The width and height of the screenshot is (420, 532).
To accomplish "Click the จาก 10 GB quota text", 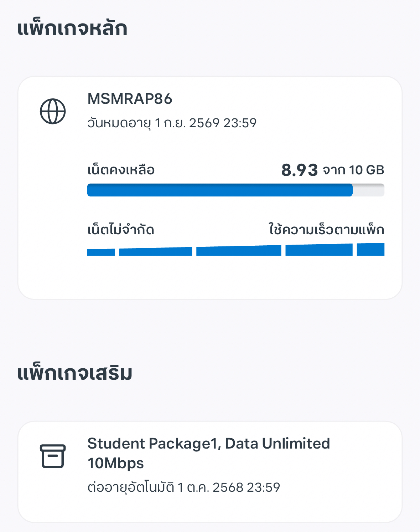I will pos(353,170).
